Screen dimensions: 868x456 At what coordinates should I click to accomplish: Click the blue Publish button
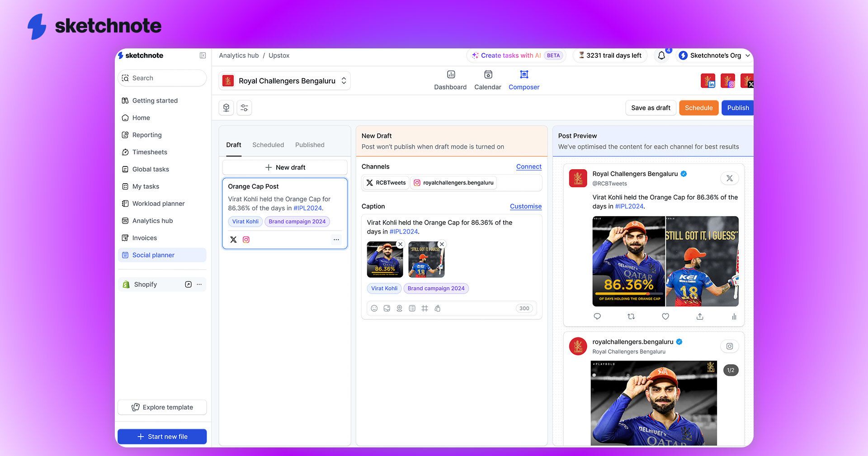pyautogui.click(x=738, y=108)
